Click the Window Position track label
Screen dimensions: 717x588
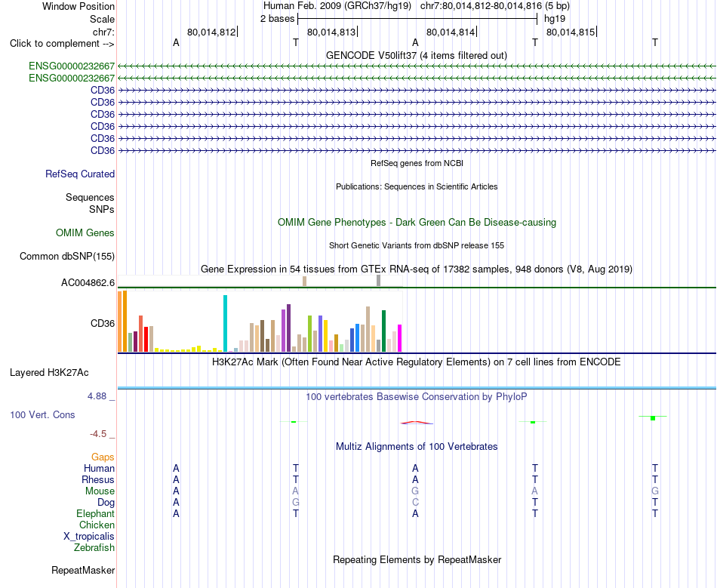tap(78, 6)
